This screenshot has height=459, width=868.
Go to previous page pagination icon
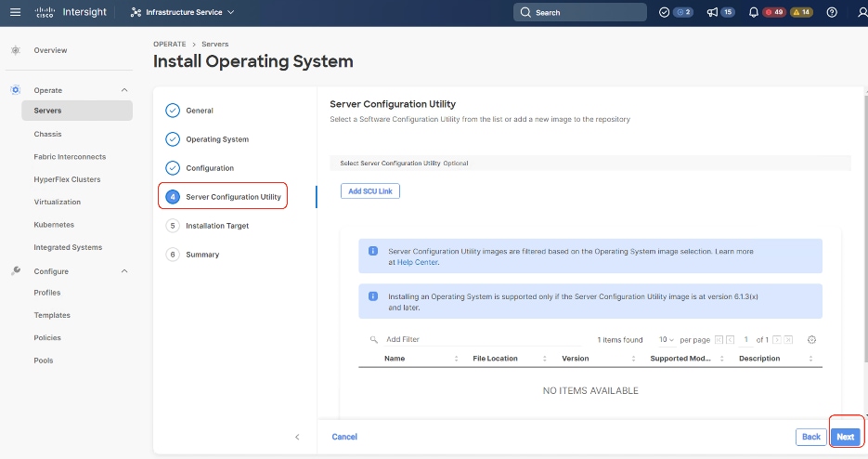tap(731, 340)
